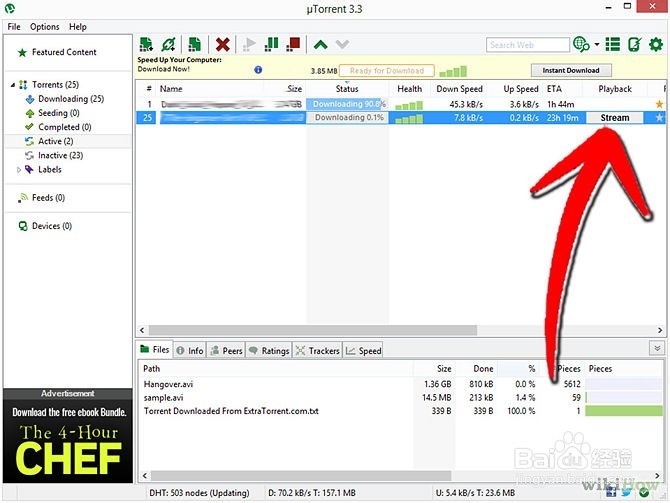Click the Featured Content star icon
This screenshot has height=503, width=670.
click(x=22, y=53)
